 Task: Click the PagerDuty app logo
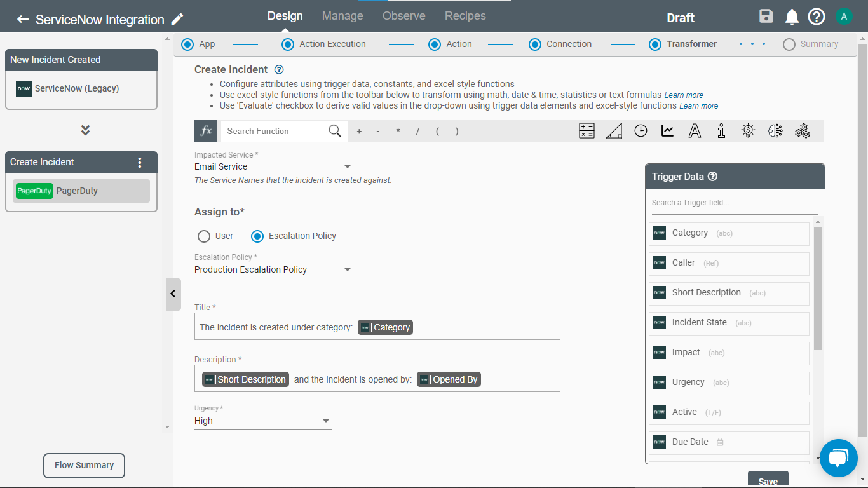click(34, 191)
